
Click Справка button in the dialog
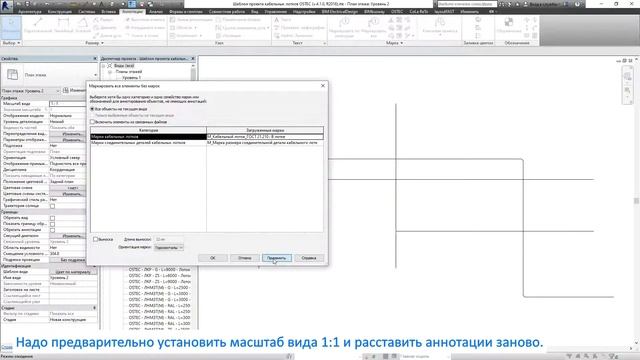(309, 258)
